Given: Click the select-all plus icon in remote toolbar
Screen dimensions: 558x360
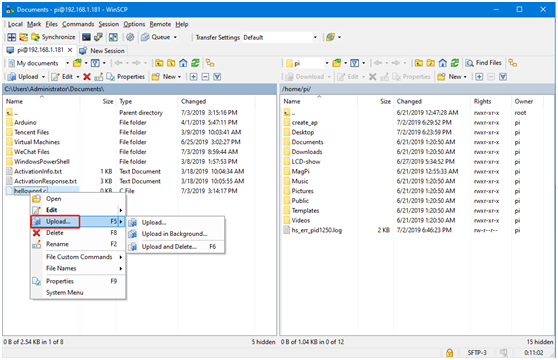Looking at the screenshot, I should [x=479, y=76].
